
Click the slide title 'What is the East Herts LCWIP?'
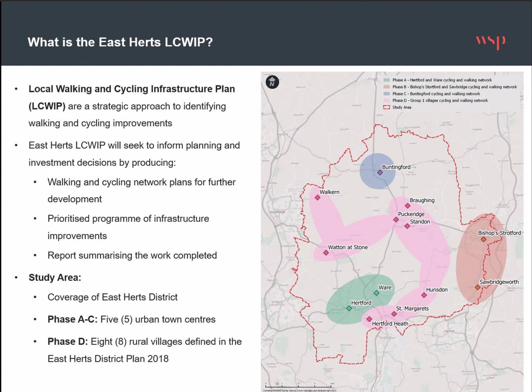(120, 42)
